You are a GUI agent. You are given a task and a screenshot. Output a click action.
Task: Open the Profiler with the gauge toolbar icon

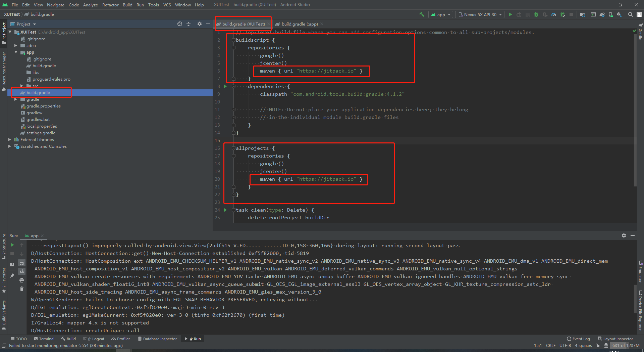[x=554, y=14]
